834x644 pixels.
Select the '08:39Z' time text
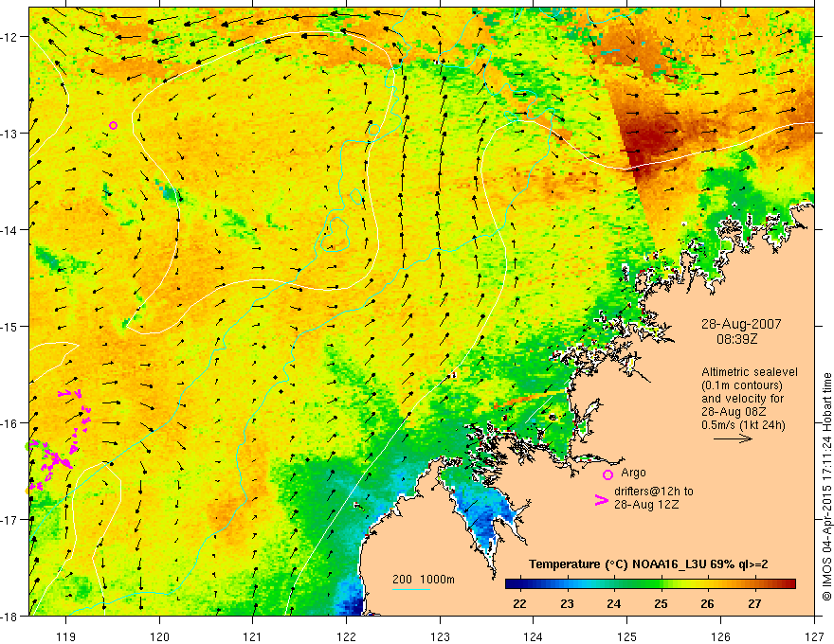736,339
